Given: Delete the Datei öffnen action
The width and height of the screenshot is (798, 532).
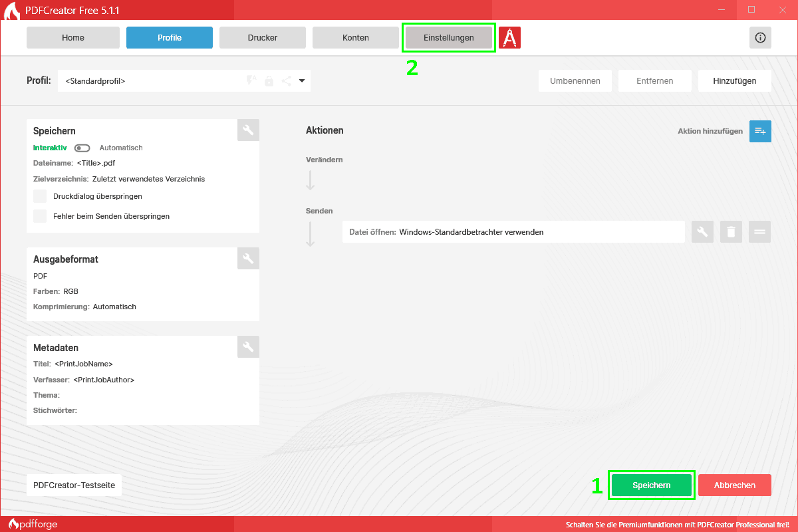Looking at the screenshot, I should tap(731, 232).
